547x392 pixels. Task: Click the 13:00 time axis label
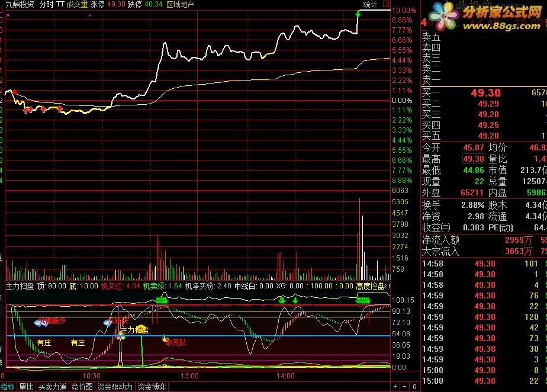tap(189, 376)
